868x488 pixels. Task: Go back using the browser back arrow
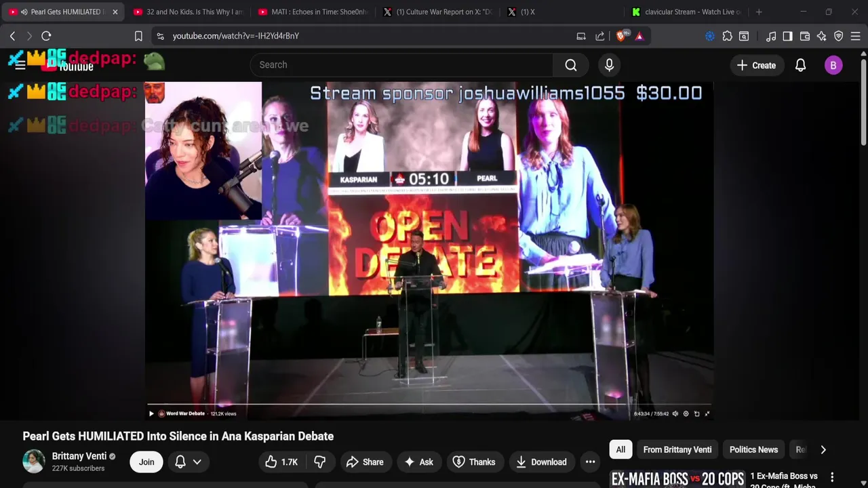(x=12, y=36)
